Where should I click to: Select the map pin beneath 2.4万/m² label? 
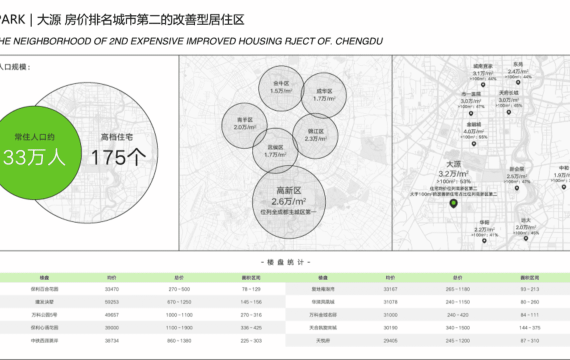[518, 82]
